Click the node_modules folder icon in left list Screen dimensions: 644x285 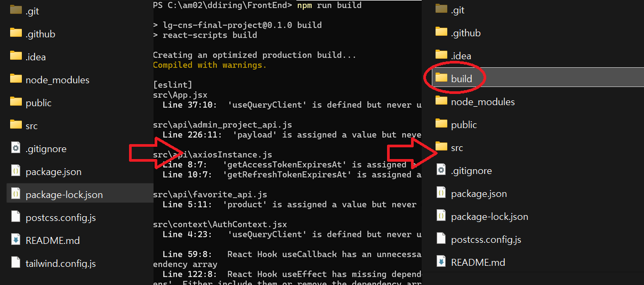[15, 80]
